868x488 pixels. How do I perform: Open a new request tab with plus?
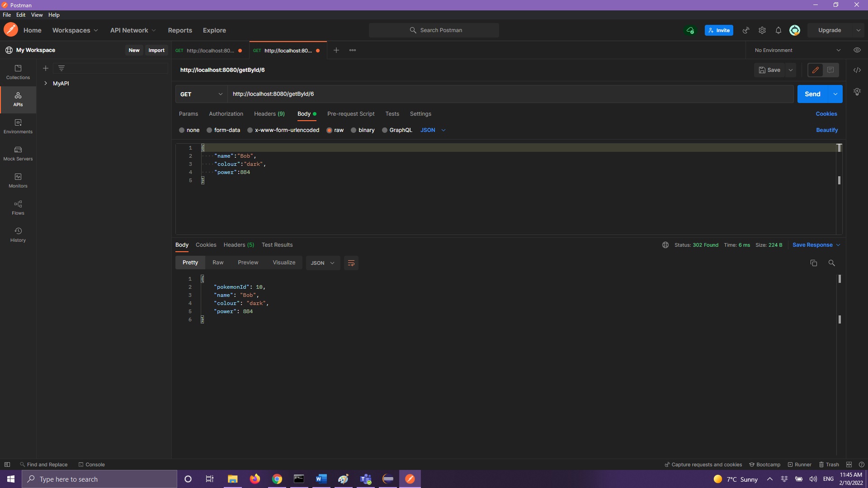(x=336, y=50)
